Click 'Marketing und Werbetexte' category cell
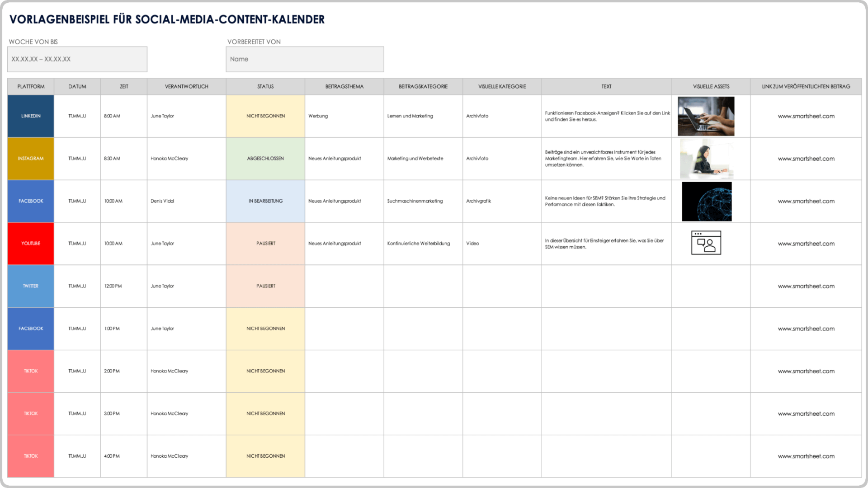 tap(423, 159)
